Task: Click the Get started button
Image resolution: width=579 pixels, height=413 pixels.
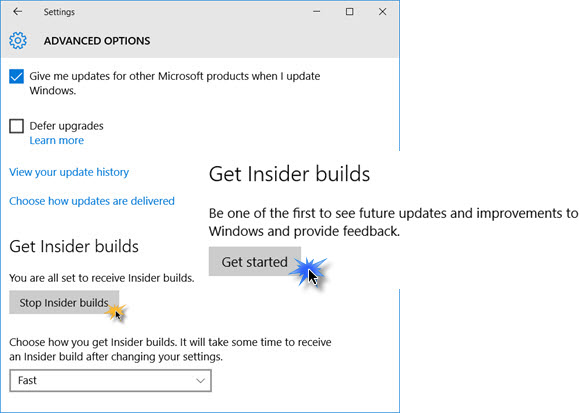Action: [254, 262]
